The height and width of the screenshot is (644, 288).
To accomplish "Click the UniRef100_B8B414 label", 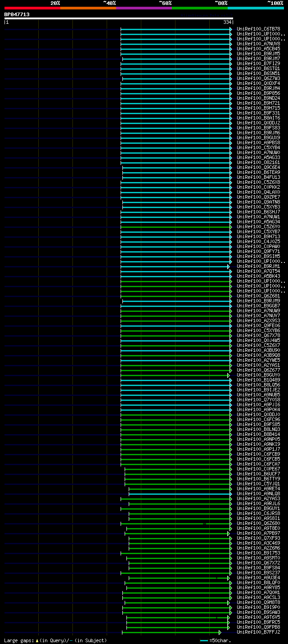I will click(x=259, y=435).
